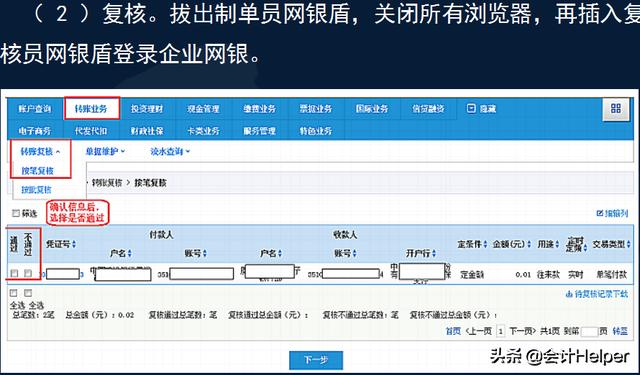The image size is (640, 375).
Task: Click the 0.01 amount cell
Action: pos(523,275)
